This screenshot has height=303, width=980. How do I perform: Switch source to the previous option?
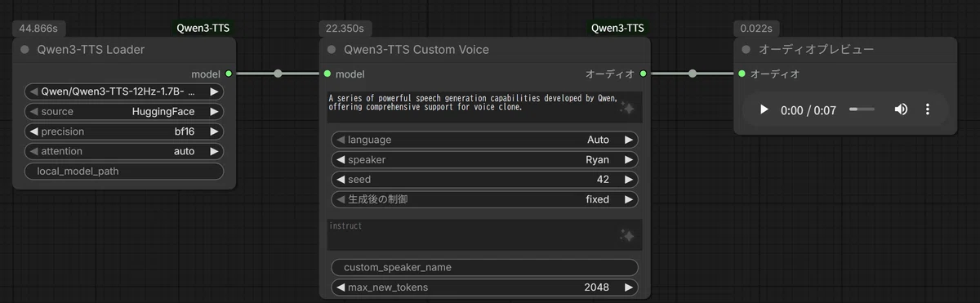point(34,111)
